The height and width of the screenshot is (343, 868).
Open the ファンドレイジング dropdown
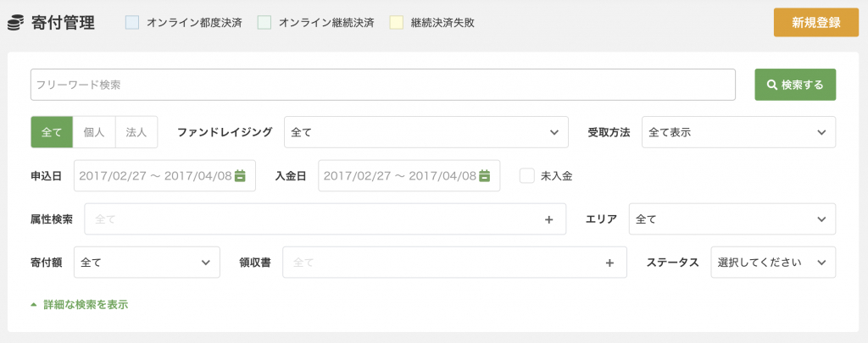pyautogui.click(x=426, y=132)
